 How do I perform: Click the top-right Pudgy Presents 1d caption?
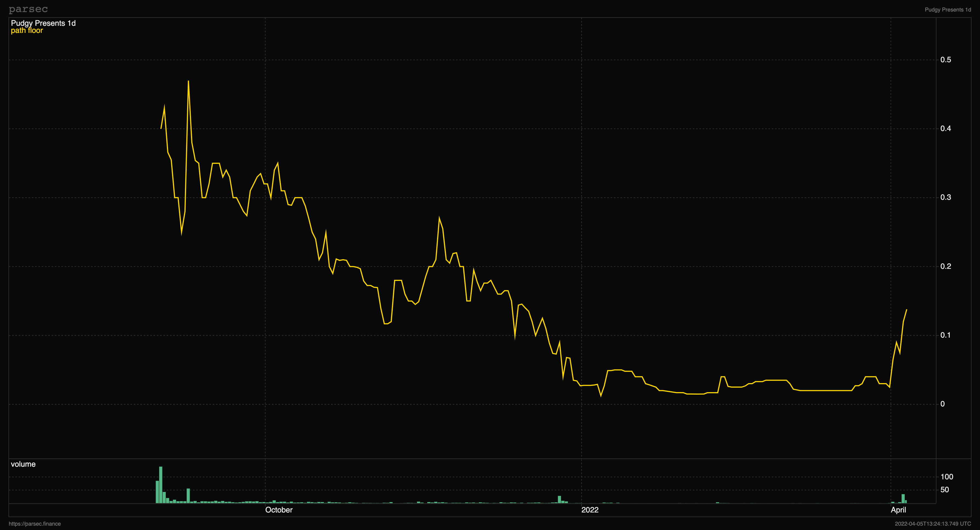pos(948,10)
